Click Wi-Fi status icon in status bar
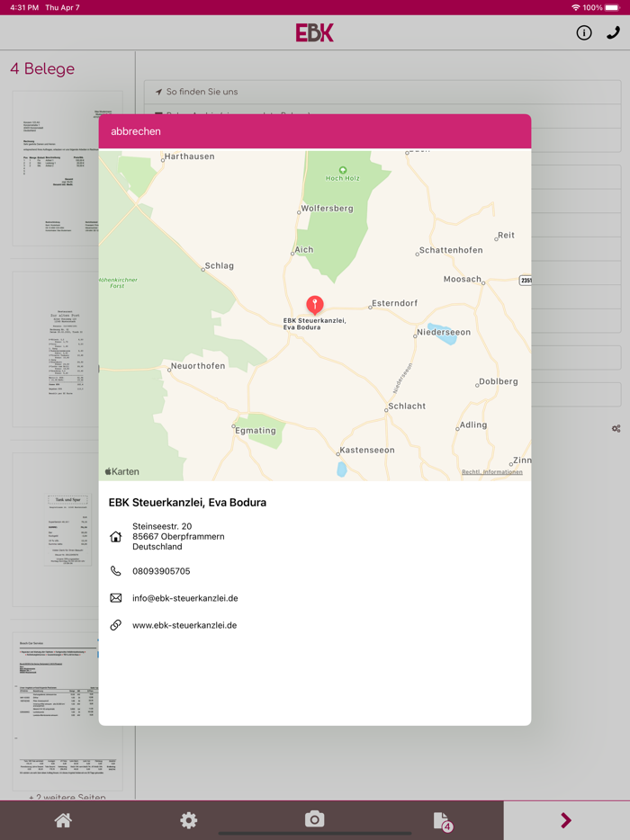Screen dimensions: 630x840 (x=575, y=7)
